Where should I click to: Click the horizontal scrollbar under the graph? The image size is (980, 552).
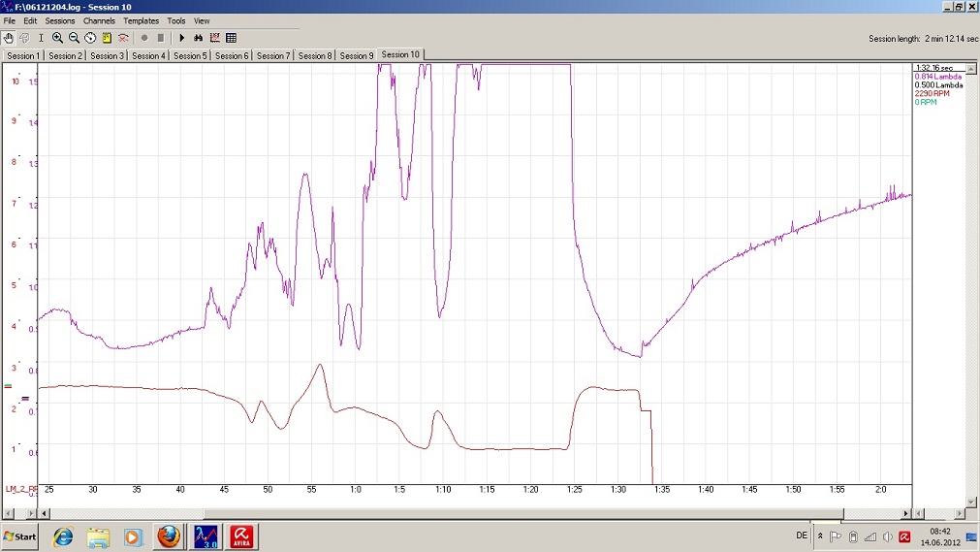click(523, 514)
